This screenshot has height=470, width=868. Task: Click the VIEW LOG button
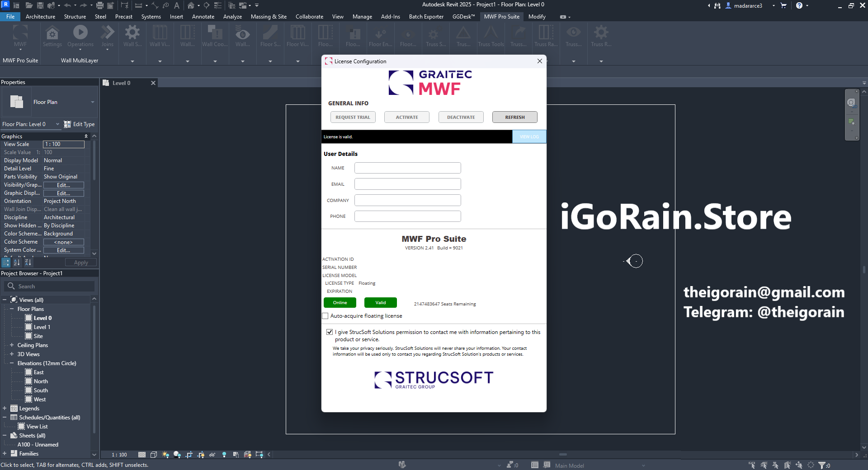(529, 136)
